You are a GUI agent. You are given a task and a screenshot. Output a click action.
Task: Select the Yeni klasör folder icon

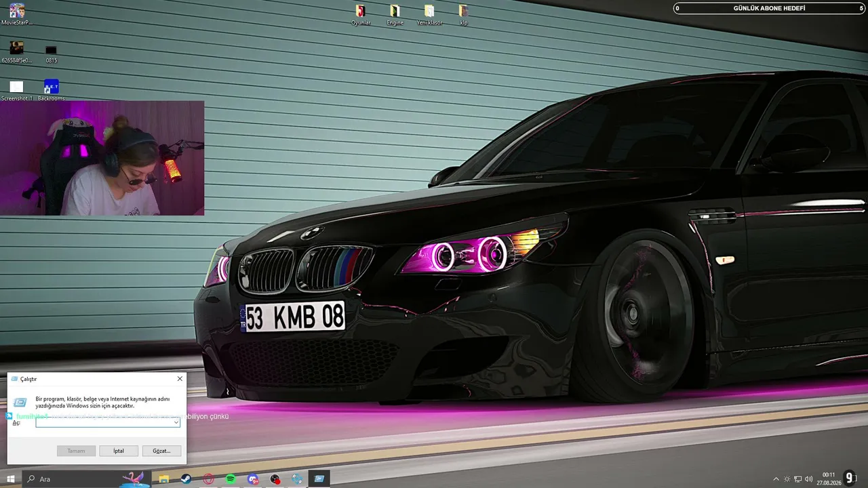[x=429, y=15]
